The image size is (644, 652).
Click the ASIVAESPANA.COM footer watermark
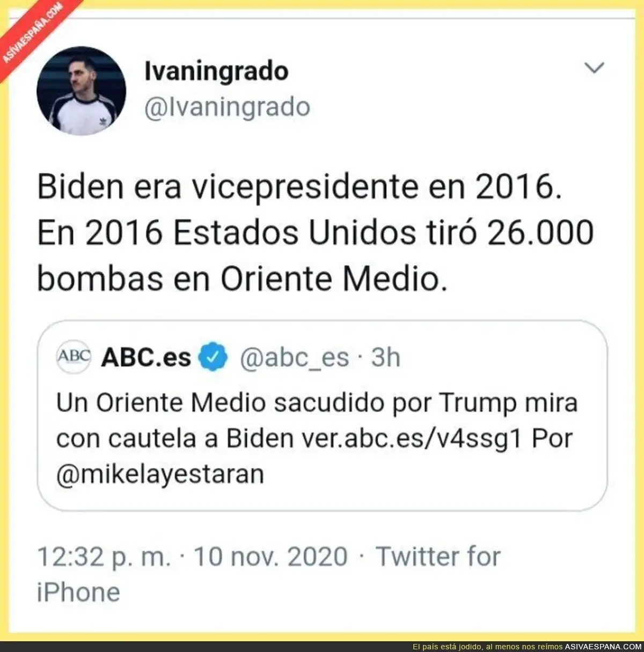point(603,647)
